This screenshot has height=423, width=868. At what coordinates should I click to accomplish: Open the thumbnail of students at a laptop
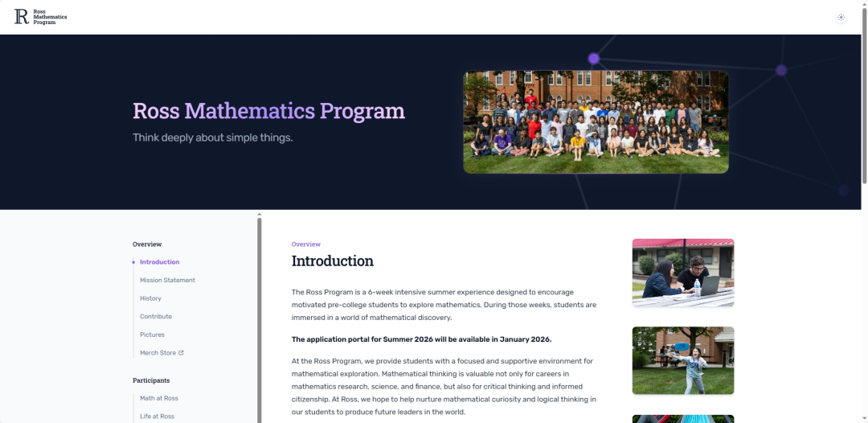click(x=682, y=273)
